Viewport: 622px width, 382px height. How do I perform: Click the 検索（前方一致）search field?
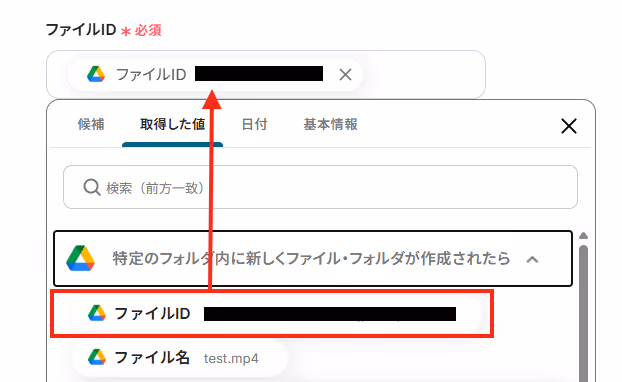tap(321, 187)
